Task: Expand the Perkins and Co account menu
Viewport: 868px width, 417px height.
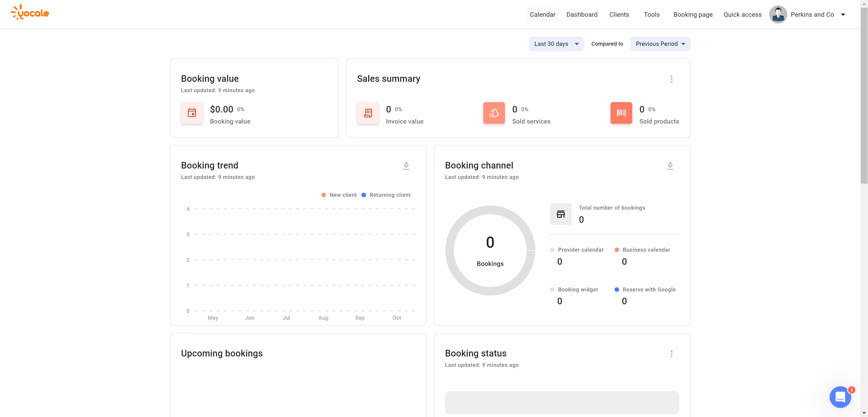Action: coord(843,14)
